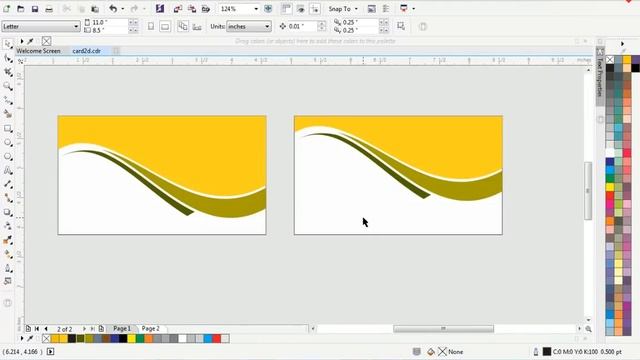
Task: Switch to the card2d.cdr tab
Action: [87, 51]
